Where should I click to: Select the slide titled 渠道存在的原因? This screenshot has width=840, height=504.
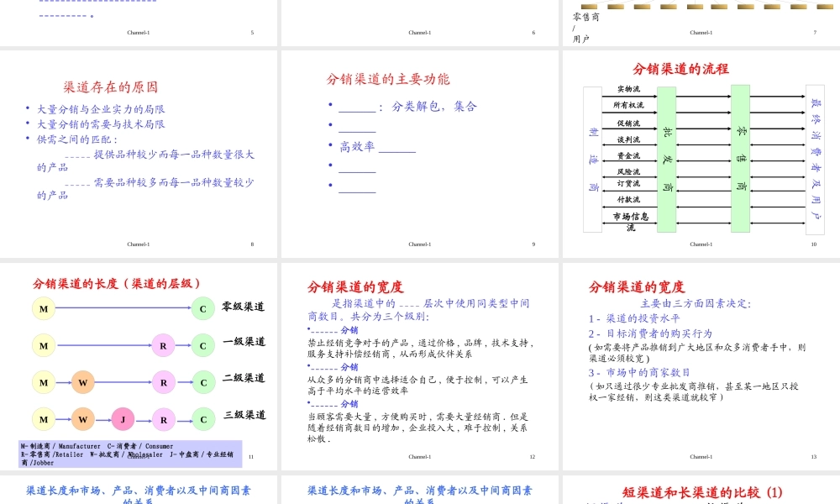click(x=139, y=154)
